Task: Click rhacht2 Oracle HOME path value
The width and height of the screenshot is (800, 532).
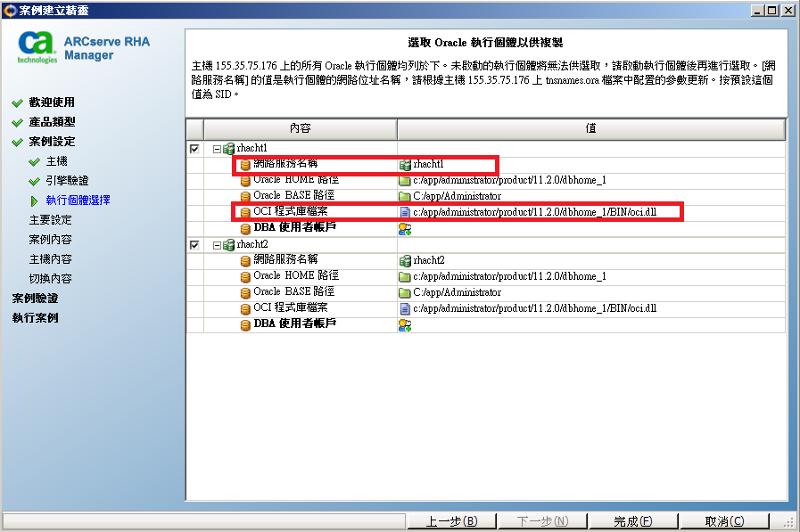Action: point(509,277)
